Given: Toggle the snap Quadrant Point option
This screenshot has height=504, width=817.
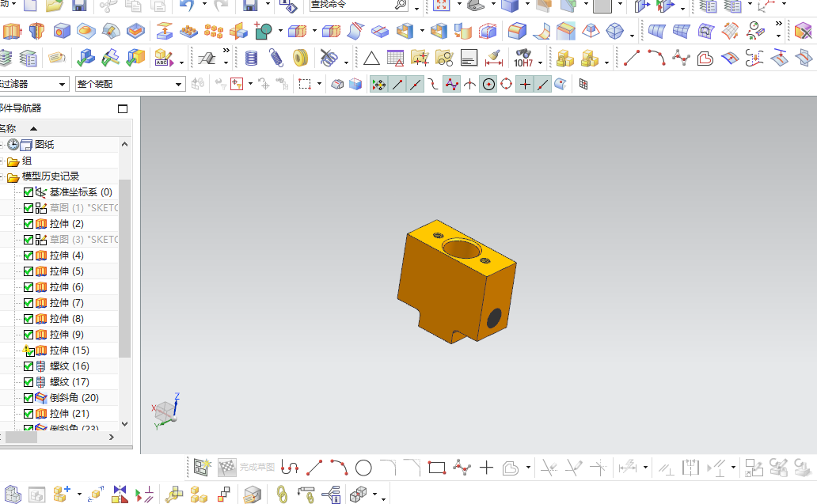Looking at the screenshot, I should point(507,85).
